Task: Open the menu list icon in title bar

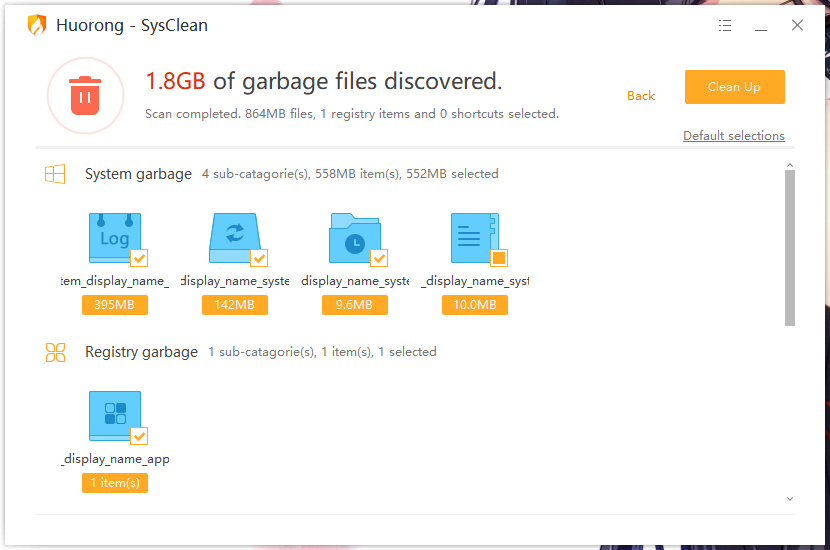Action: (725, 25)
